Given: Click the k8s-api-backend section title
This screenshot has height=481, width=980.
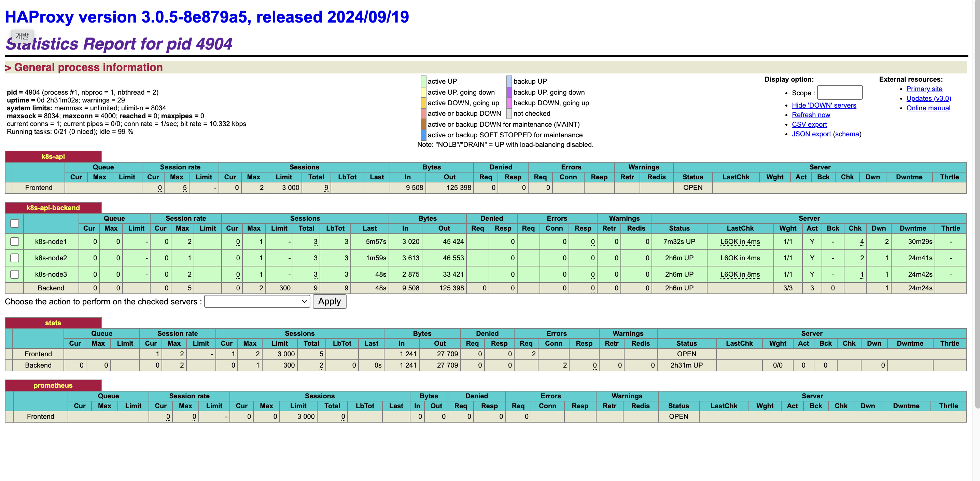Looking at the screenshot, I should [x=53, y=207].
